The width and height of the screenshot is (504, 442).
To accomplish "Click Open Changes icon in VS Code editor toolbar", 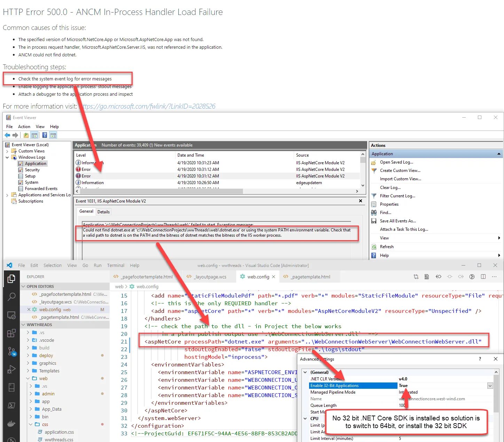I will [x=416, y=277].
